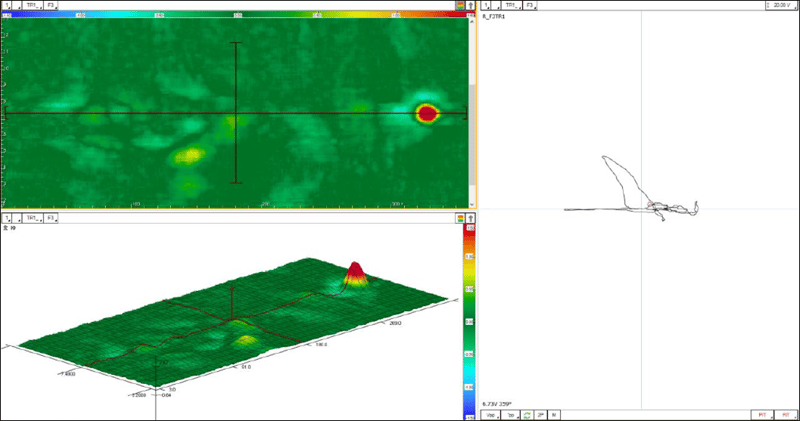
Task: Click the up-arrow icon in C-scan toolbar
Action: [471, 5]
